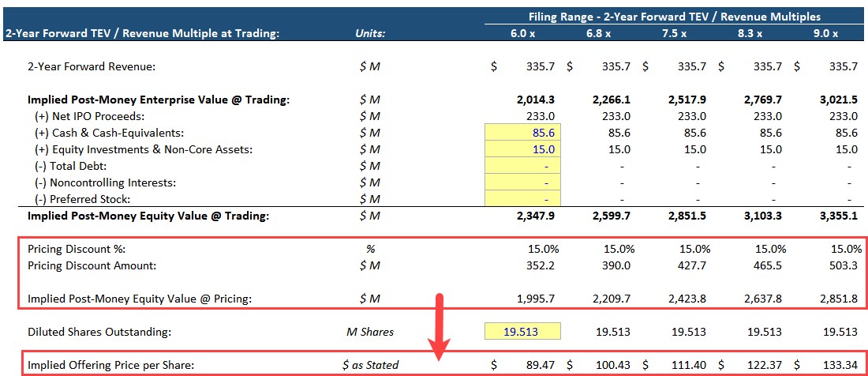Select the yellow Equity Investments input cell 15.0
The width and height of the screenshot is (868, 376).
coord(522,149)
